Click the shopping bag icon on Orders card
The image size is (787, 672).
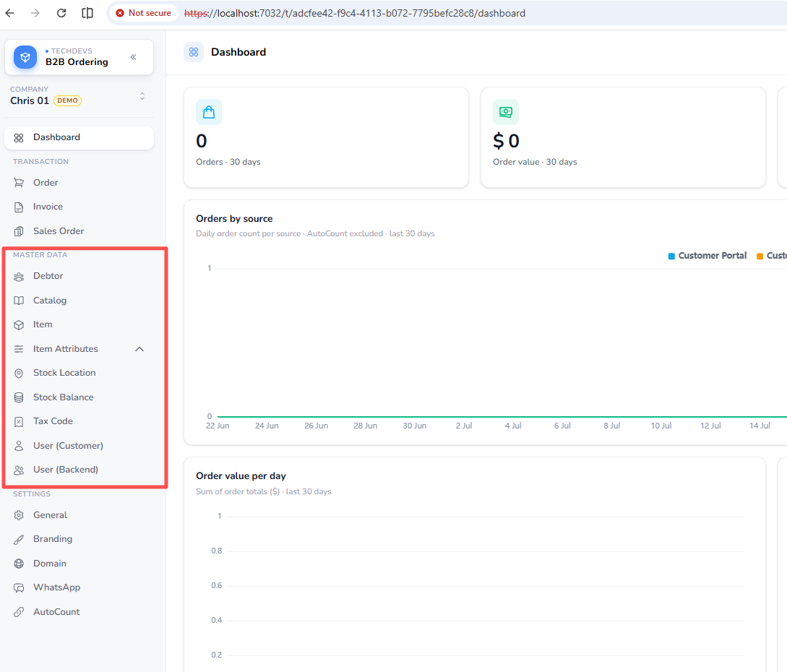pyautogui.click(x=209, y=112)
